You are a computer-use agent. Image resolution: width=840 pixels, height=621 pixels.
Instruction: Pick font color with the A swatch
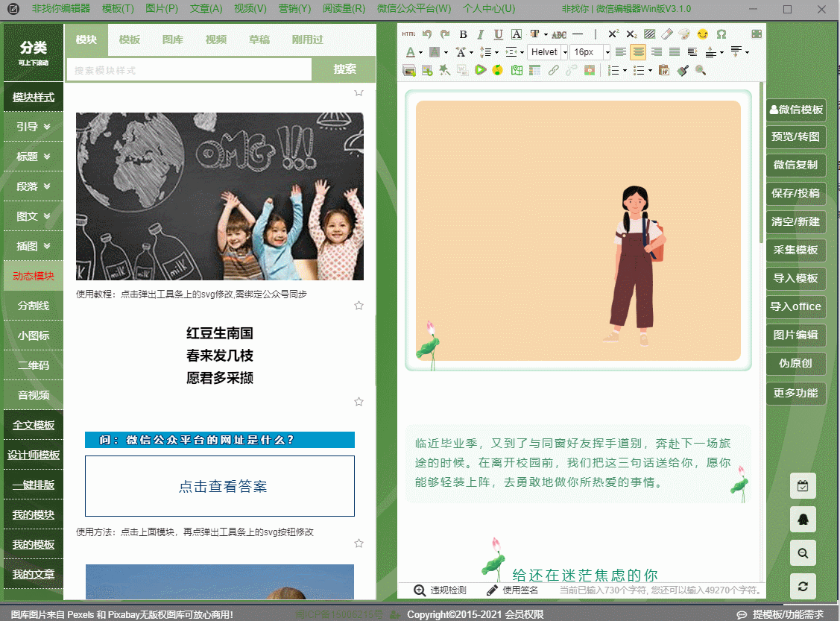[411, 52]
